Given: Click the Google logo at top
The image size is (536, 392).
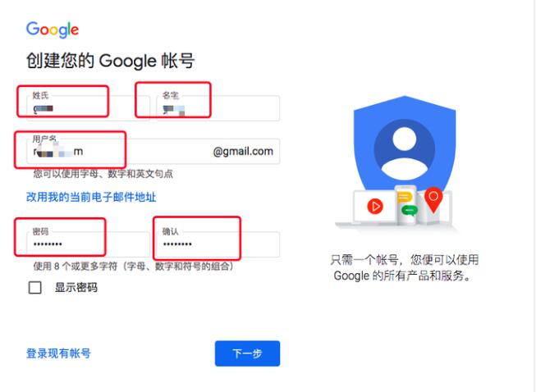Looking at the screenshot, I should point(53,30).
